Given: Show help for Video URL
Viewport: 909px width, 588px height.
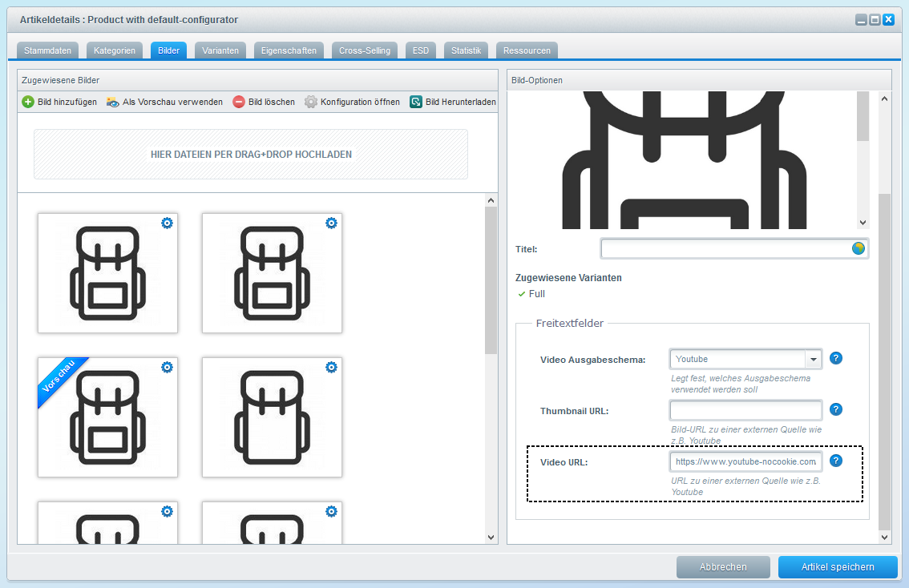Looking at the screenshot, I should pos(835,461).
